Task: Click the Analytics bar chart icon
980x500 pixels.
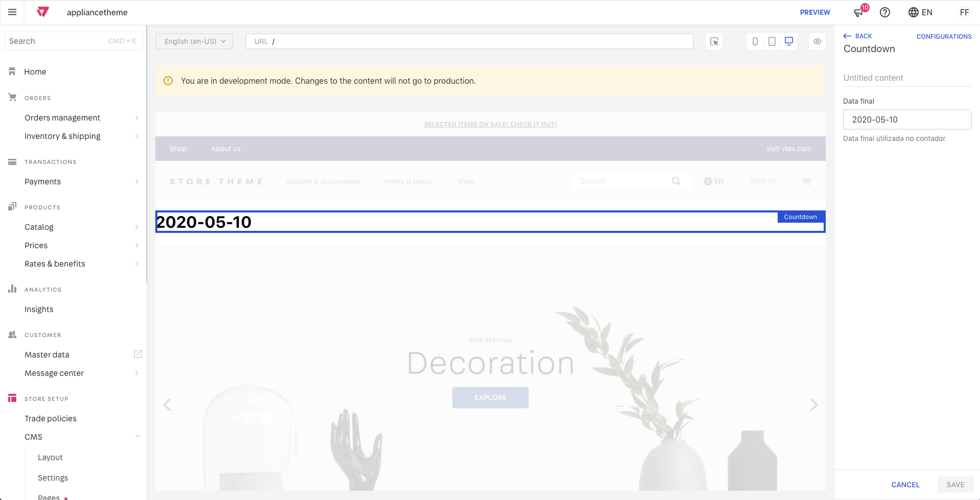Action: pos(12,289)
